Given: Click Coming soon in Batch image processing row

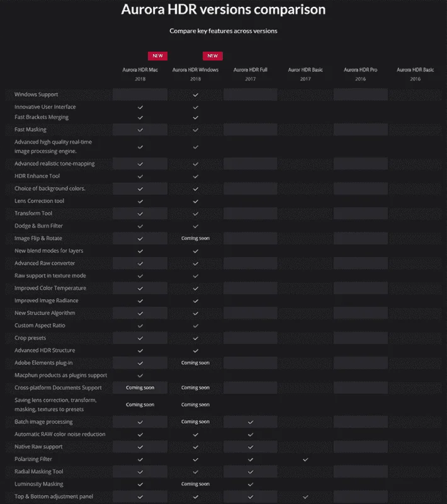Looking at the screenshot, I should point(195,421).
